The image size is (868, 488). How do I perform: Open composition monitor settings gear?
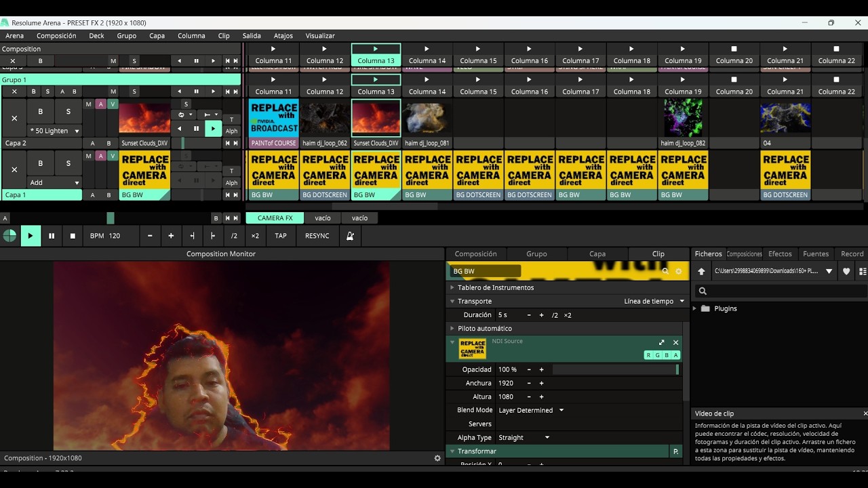pos(437,458)
